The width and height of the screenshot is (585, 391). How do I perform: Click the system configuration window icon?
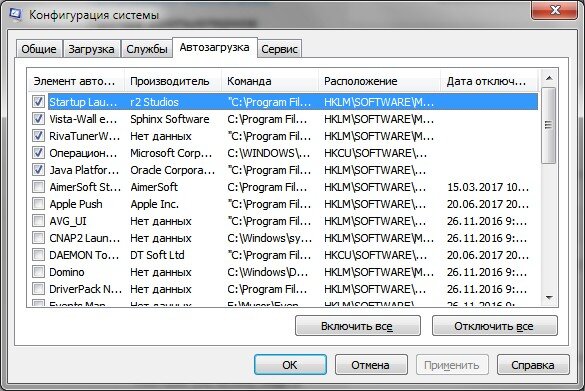click(16, 14)
